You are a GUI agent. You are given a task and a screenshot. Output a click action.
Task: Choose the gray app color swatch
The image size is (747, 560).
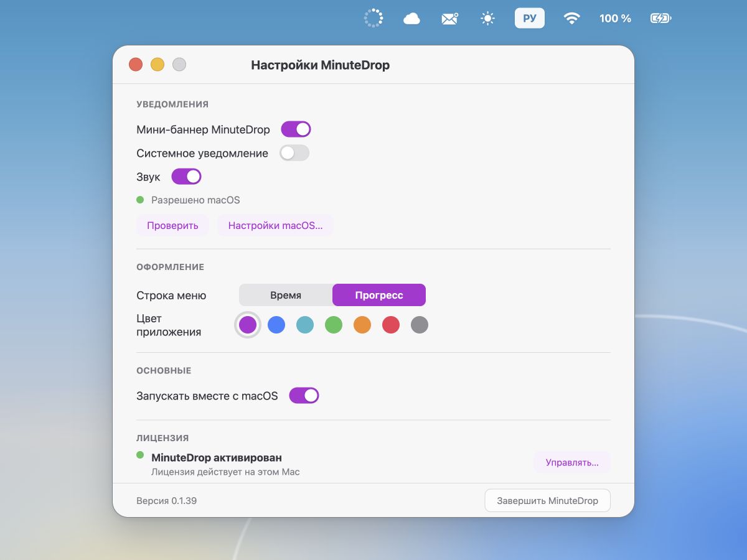420,325
